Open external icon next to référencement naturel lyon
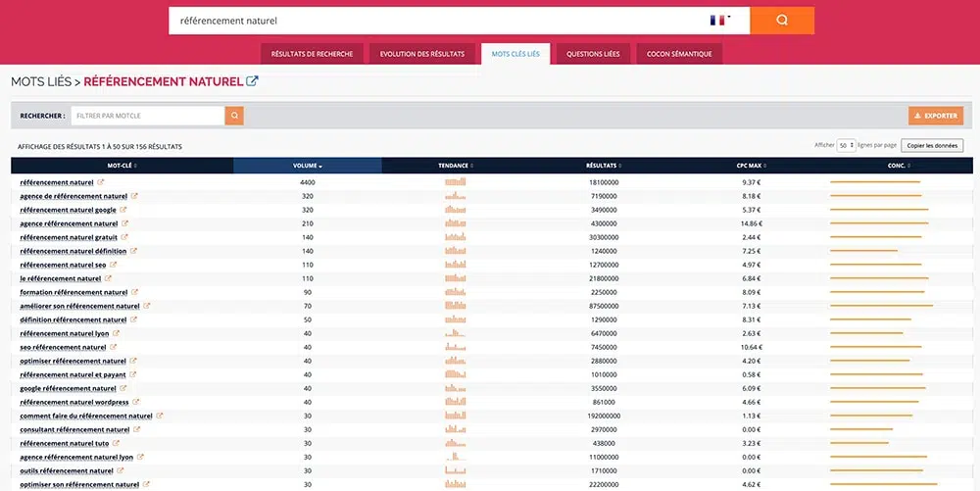This screenshot has height=491, width=980. pos(117,333)
